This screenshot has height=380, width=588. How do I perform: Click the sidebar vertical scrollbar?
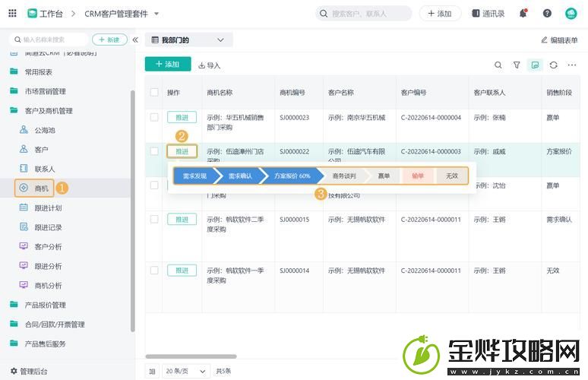pos(132,211)
